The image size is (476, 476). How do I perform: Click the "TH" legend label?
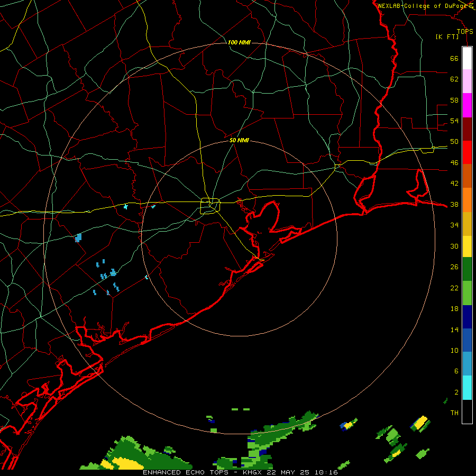coord(454,413)
